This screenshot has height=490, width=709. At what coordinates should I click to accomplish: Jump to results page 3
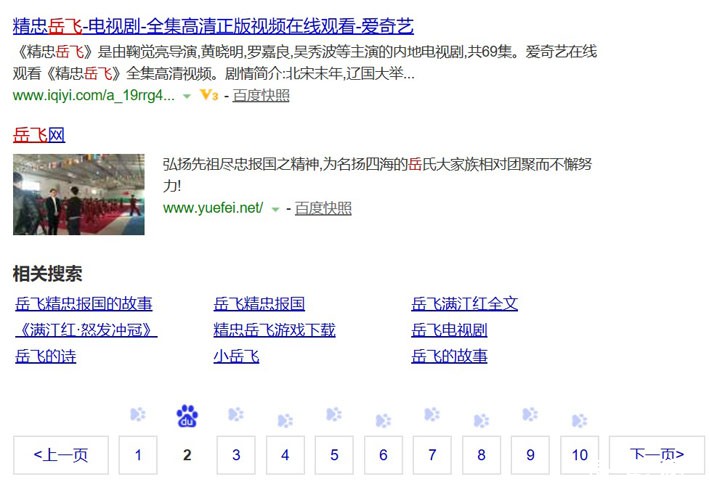[236, 455]
